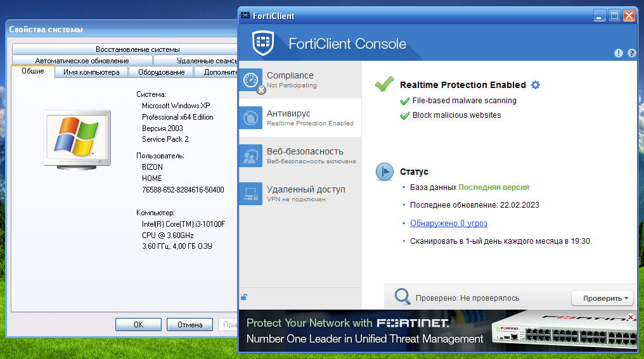Click the product ID 76588-652-8284616-50400

183,190
